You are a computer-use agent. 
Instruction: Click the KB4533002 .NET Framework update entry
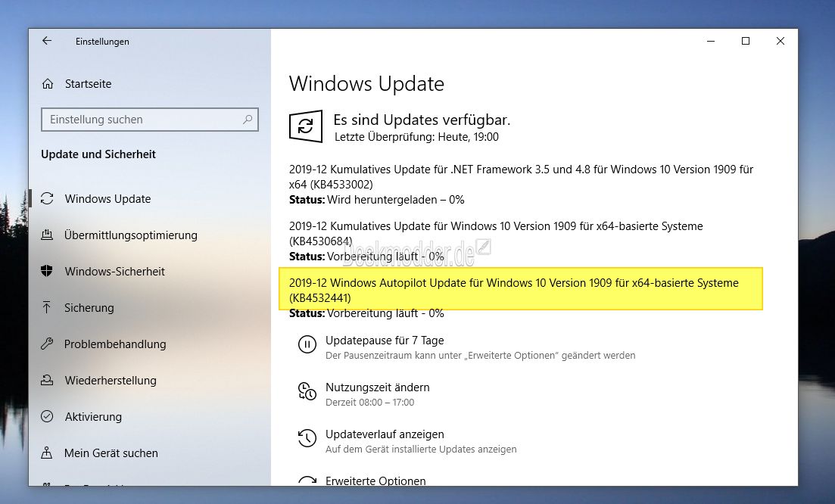coord(521,176)
